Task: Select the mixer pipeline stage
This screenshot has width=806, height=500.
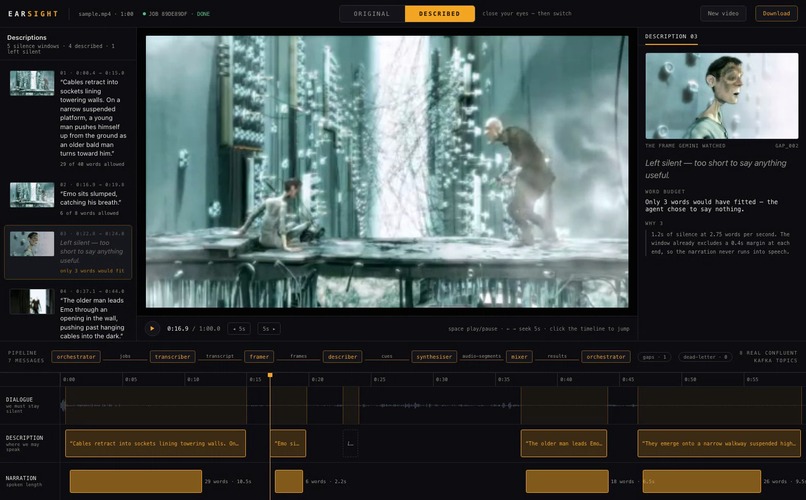Action: 519,357
